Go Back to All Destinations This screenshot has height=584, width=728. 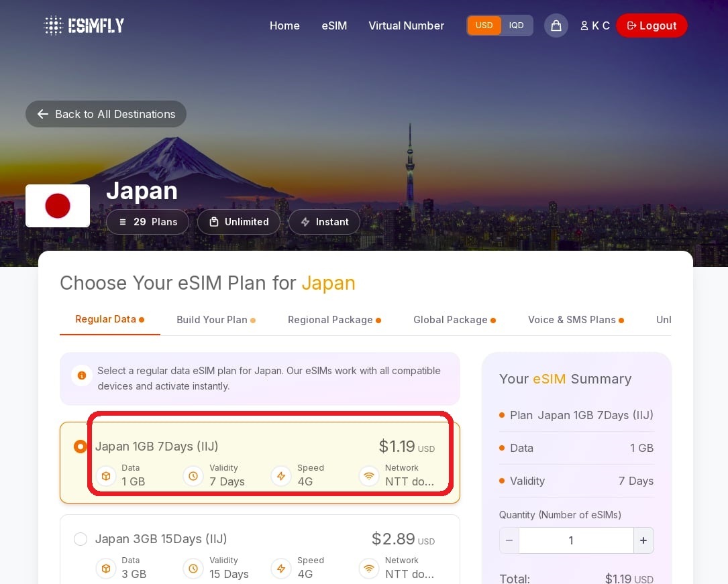[106, 114]
